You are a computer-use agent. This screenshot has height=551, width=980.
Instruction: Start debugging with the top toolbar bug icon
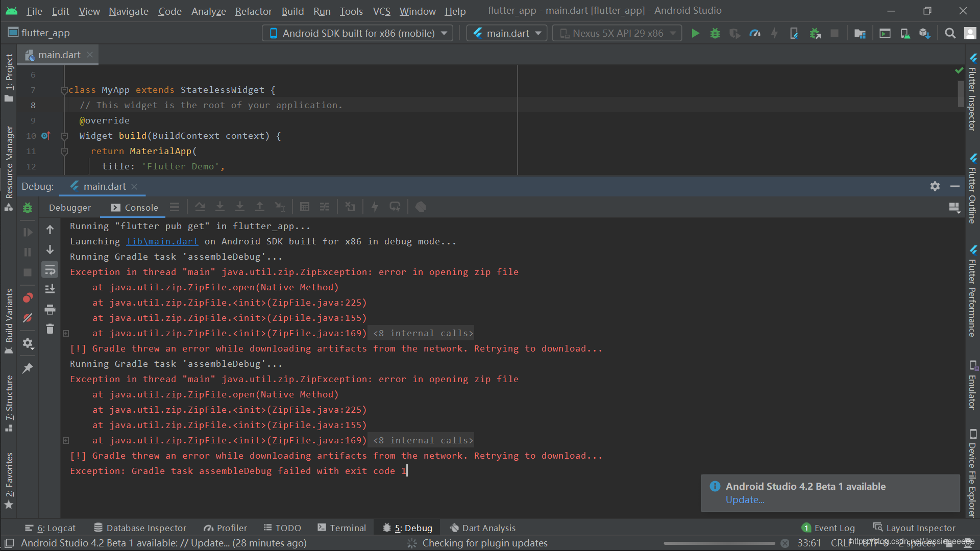click(x=715, y=34)
